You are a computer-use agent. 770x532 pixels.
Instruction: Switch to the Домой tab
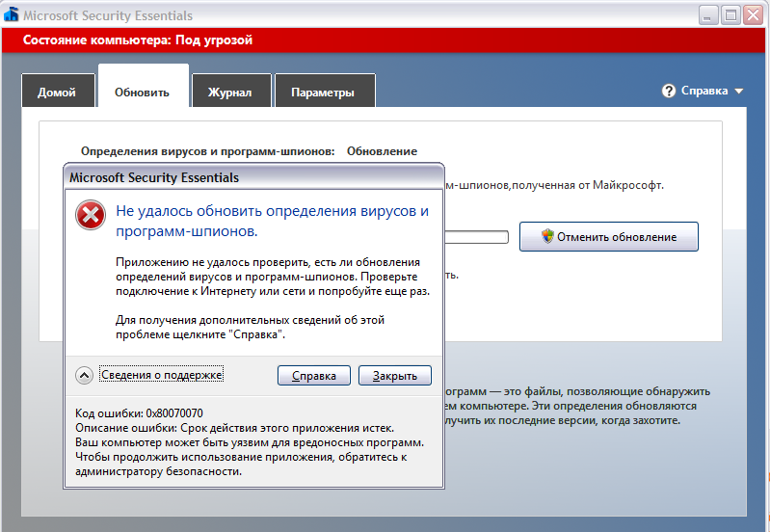click(58, 91)
